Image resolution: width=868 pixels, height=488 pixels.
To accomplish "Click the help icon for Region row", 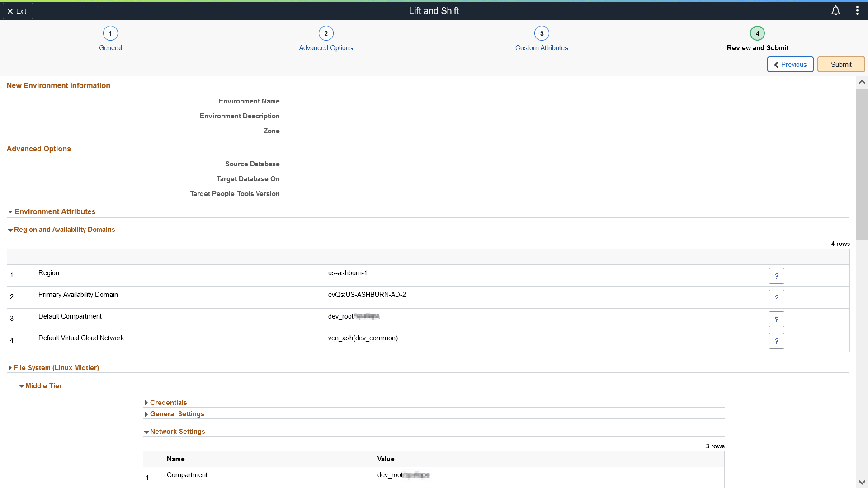I will pos(776,276).
